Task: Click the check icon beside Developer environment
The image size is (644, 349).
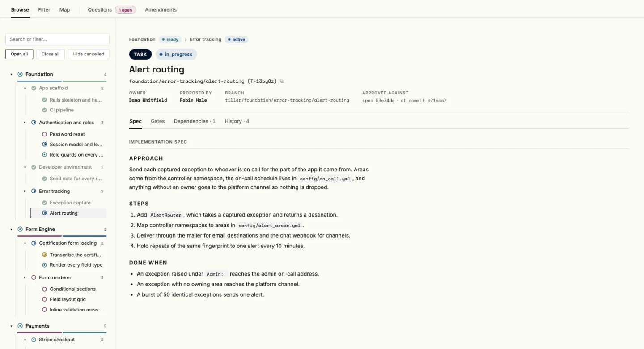Action: coord(34,167)
